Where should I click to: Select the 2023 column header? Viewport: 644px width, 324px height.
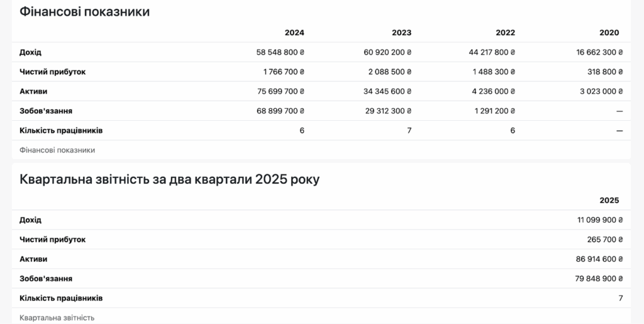click(401, 33)
